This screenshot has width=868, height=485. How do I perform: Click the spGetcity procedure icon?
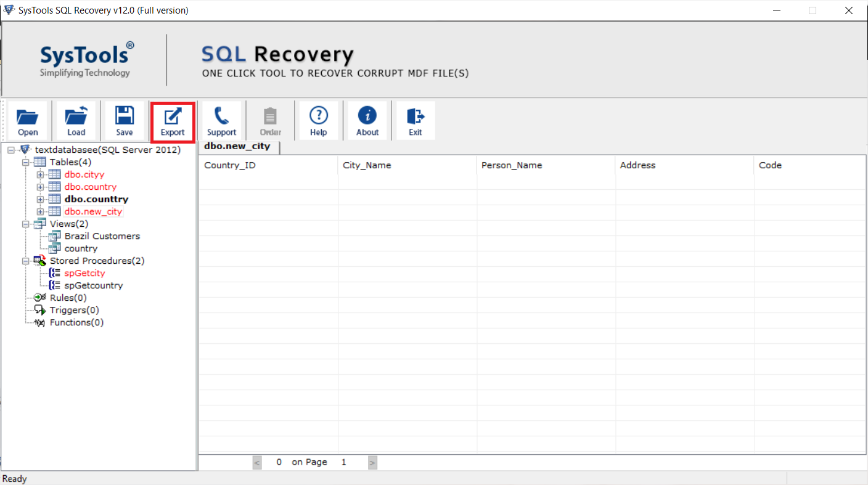click(x=55, y=273)
